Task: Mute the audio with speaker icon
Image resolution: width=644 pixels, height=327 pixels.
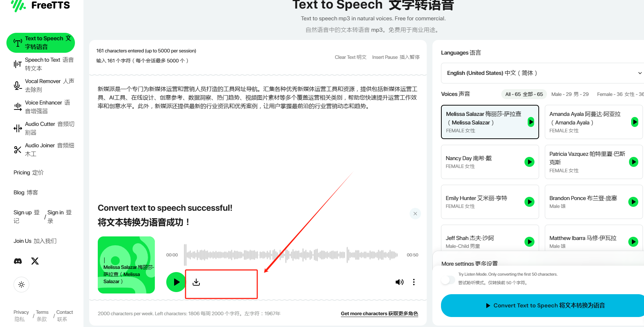Action: tap(399, 282)
